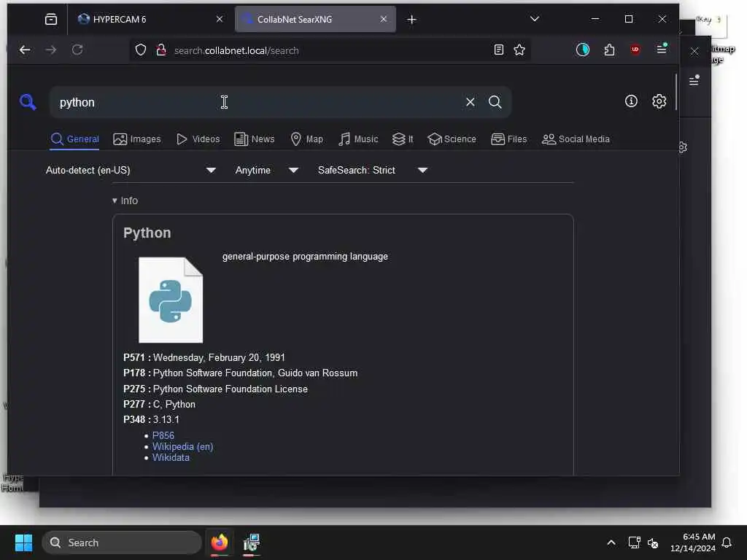Click the 'Wednesday, February 20, 1991' value

tap(219, 357)
